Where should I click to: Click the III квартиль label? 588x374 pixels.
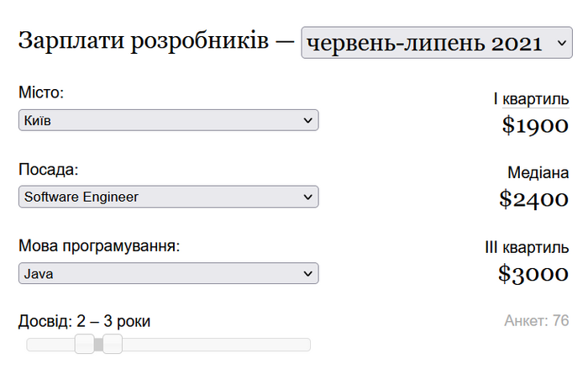527,248
